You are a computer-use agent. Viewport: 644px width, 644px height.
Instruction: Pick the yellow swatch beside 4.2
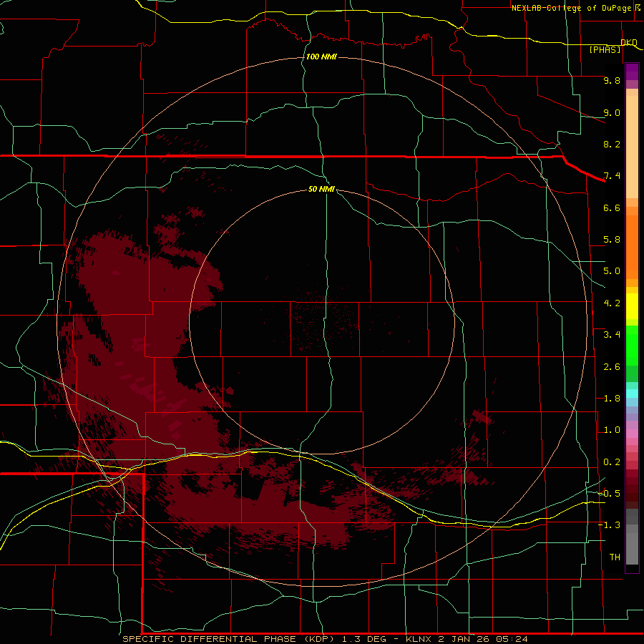click(x=632, y=306)
